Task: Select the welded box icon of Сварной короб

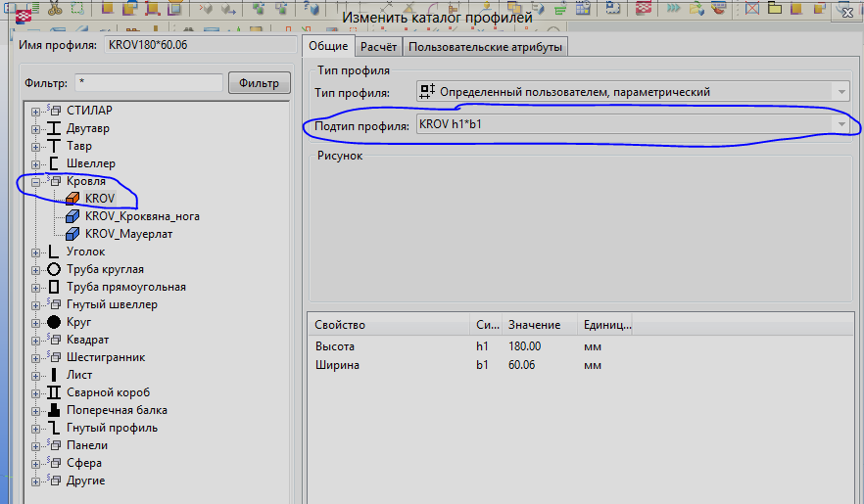Action: click(54, 392)
